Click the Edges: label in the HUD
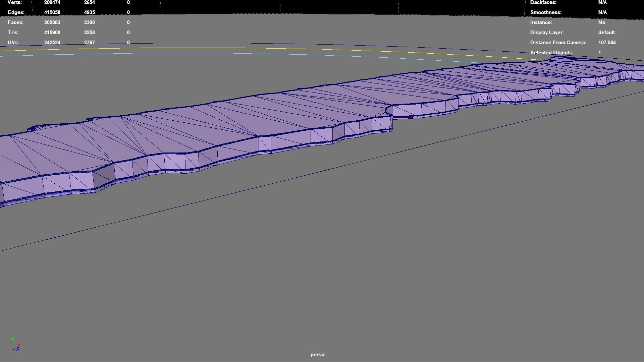Screen dimensions: 644x362 pyautogui.click(x=16, y=12)
